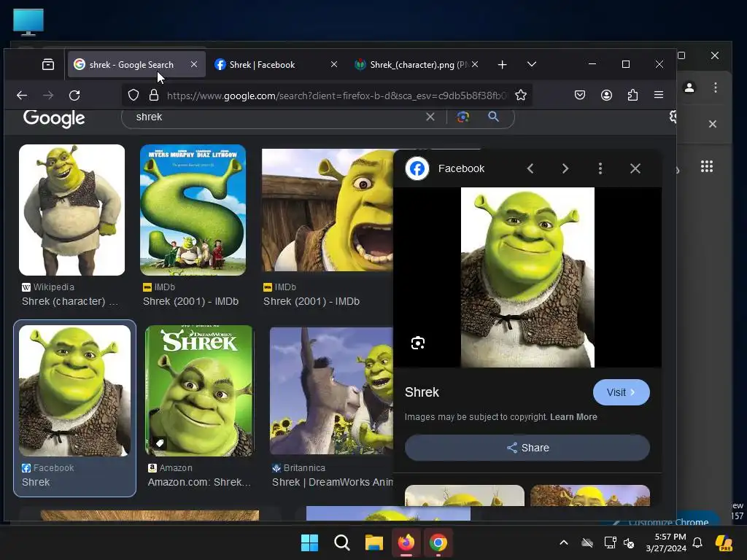Viewport: 747px width, 560px height.
Task: Open File Explorer from taskbar
Action: (374, 542)
